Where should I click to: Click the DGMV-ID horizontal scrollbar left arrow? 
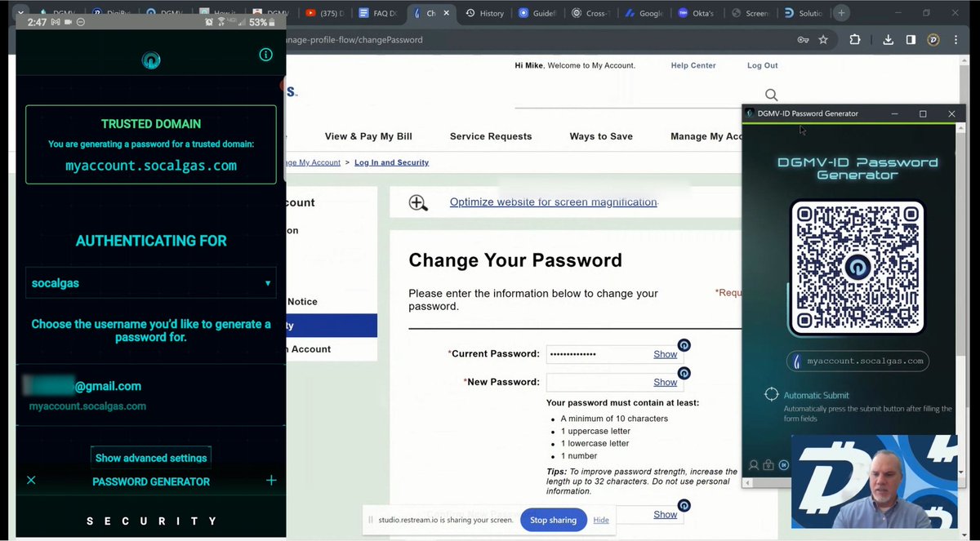(x=746, y=483)
